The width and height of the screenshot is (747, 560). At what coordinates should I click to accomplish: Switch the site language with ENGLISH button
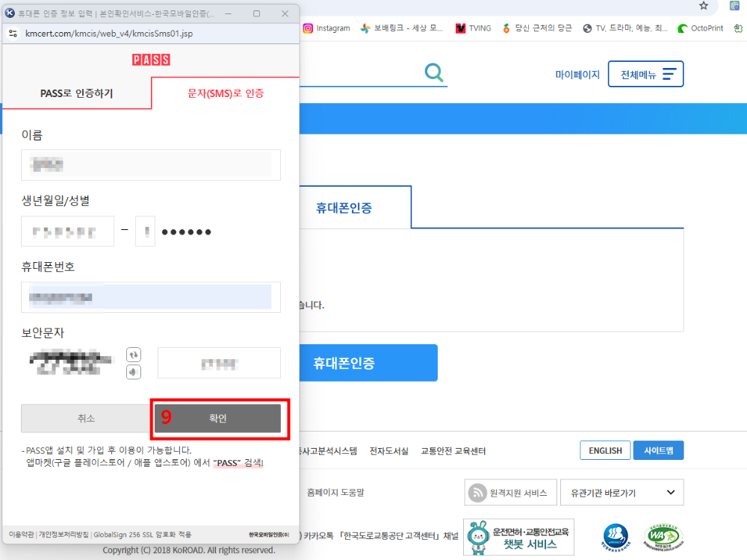[x=605, y=450]
